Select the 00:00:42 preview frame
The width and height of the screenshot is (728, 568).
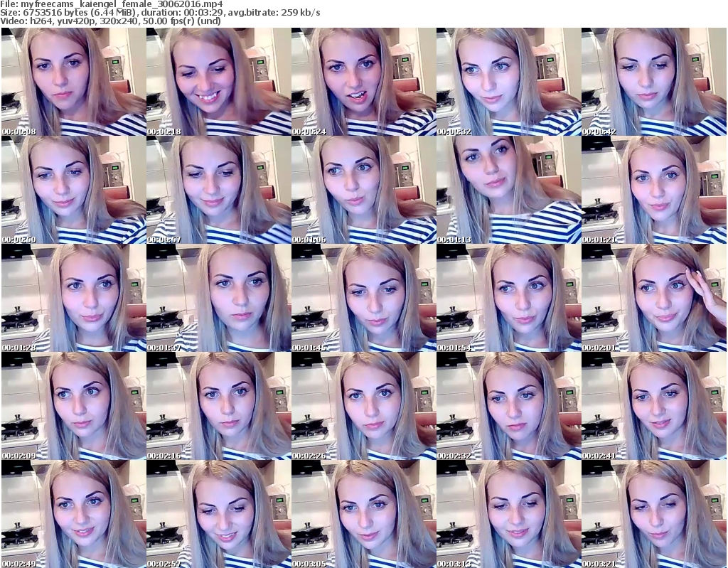tap(654, 82)
